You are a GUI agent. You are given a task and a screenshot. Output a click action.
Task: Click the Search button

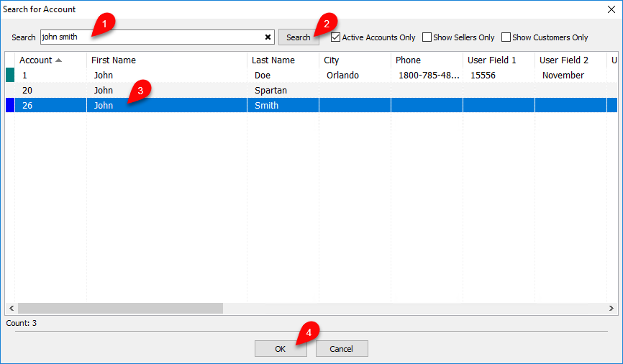[299, 37]
